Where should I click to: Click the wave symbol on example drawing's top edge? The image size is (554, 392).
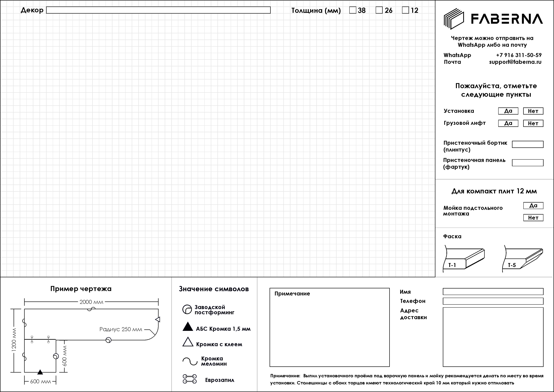click(x=91, y=309)
